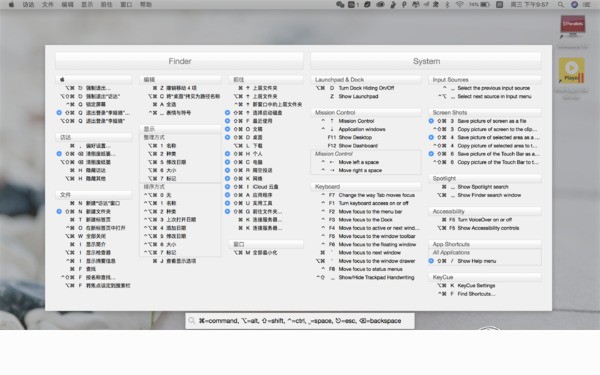Click the Finder section header
Viewport: 600px width, 375px height.
pos(180,61)
